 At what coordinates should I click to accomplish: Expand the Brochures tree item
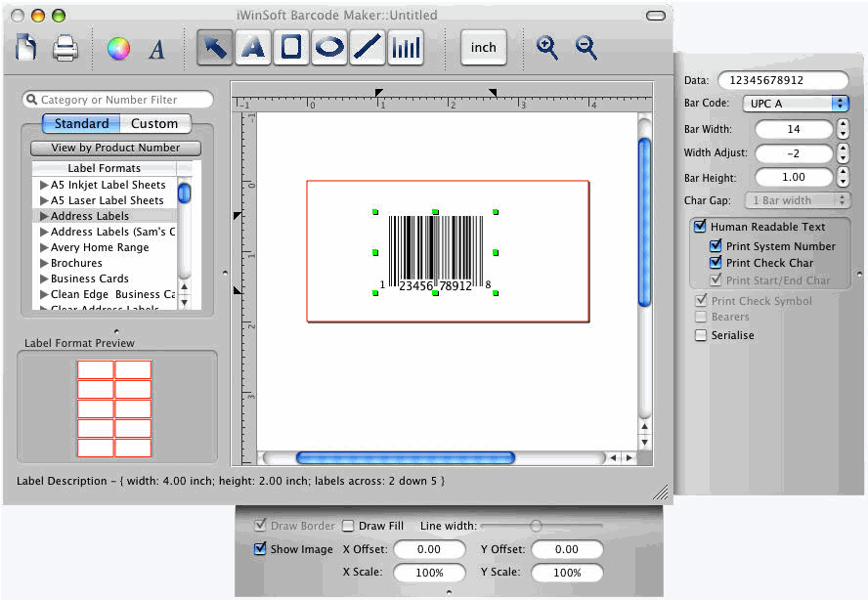[44, 263]
